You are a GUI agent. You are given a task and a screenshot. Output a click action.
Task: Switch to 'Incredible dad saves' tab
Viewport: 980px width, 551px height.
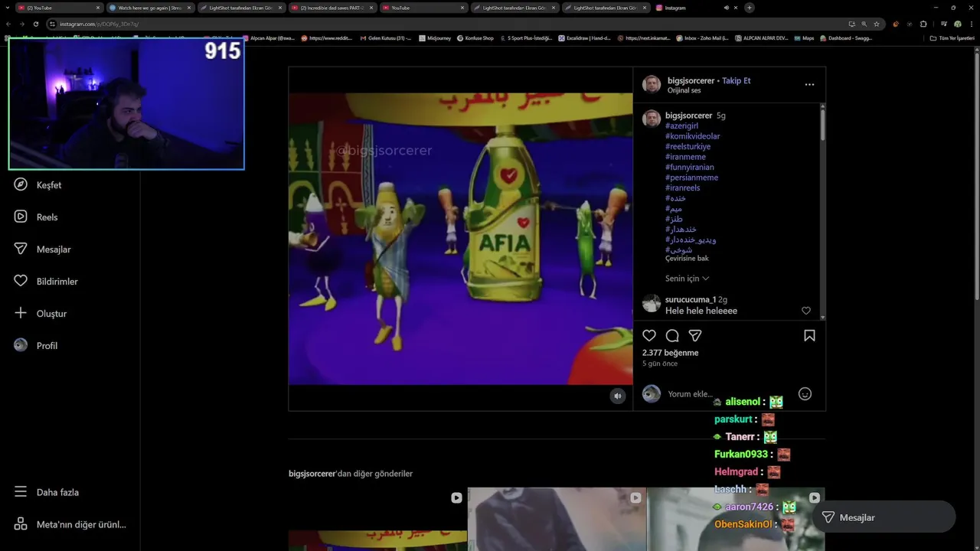[332, 8]
